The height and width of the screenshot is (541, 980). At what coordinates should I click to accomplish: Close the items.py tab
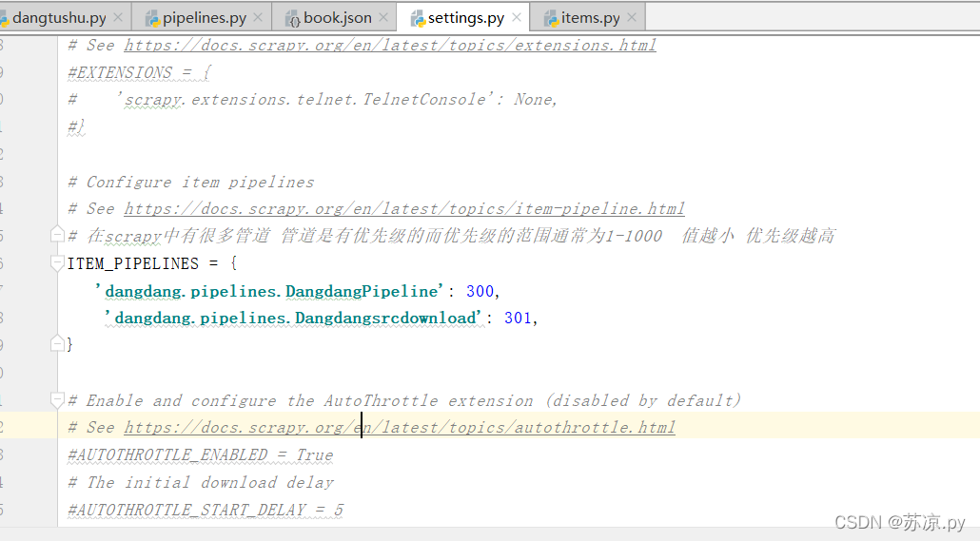click(x=631, y=18)
